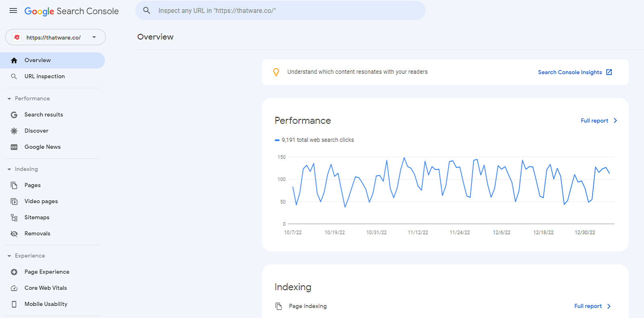Click the Google News icon
Viewport: 644px width, 318px height.
pos(14,147)
